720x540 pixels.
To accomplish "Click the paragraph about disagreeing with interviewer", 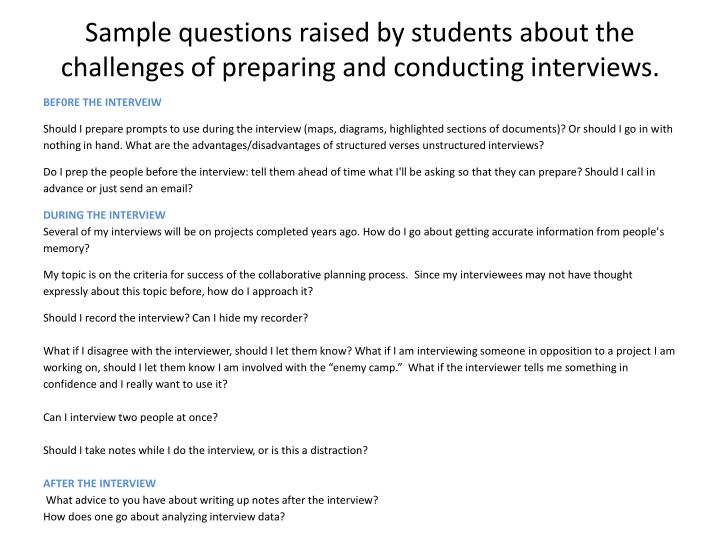I will (x=359, y=367).
